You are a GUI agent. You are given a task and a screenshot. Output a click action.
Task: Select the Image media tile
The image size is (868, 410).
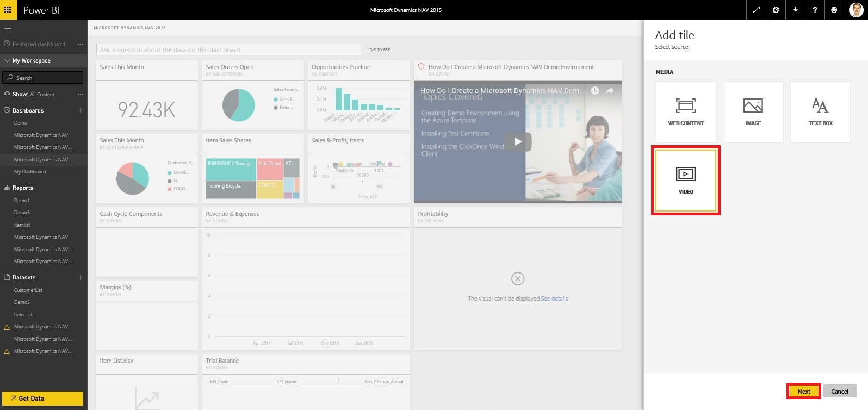(x=753, y=112)
